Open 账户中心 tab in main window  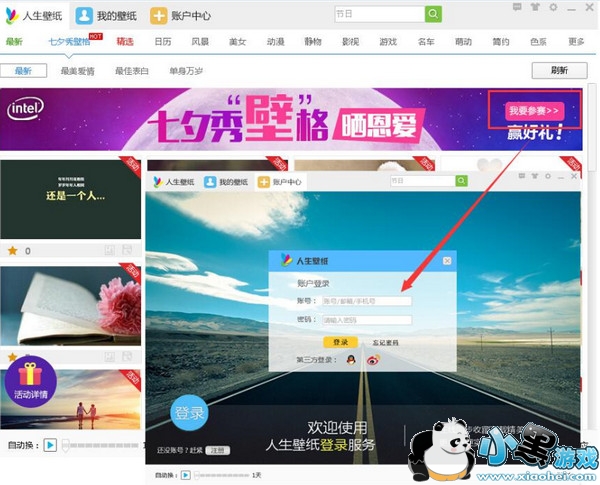[x=180, y=16]
